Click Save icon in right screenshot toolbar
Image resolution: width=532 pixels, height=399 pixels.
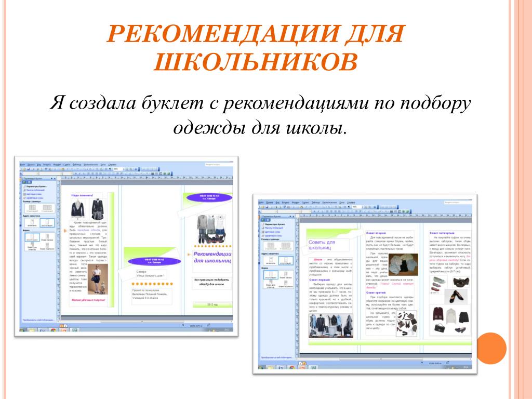coord(267,207)
